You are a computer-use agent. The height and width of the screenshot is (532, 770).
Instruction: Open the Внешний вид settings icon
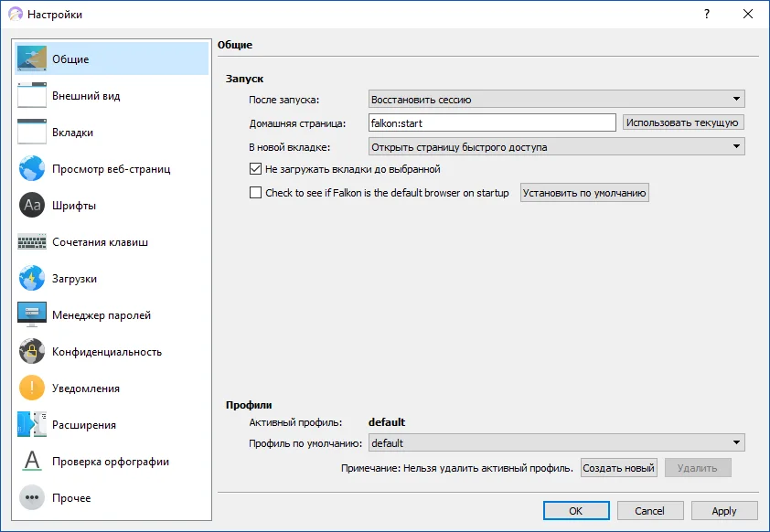(x=32, y=96)
